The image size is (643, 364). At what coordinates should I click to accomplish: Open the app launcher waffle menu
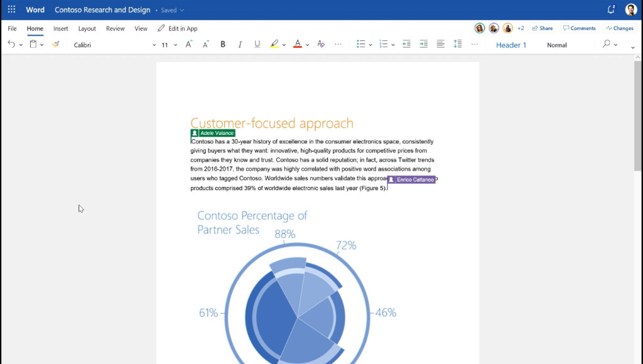click(11, 9)
